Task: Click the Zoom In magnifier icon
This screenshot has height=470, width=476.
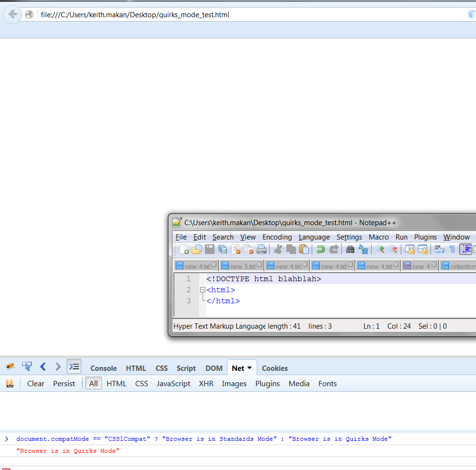Action: pyautogui.click(x=380, y=250)
